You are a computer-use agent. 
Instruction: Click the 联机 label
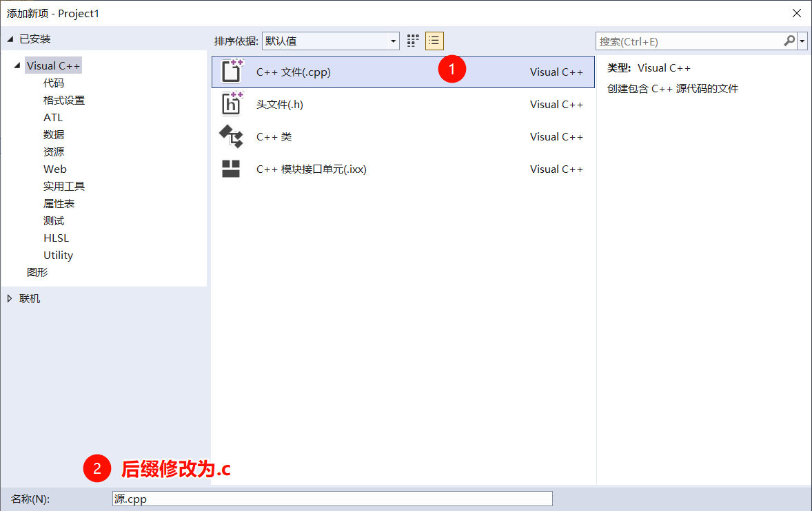click(30, 298)
